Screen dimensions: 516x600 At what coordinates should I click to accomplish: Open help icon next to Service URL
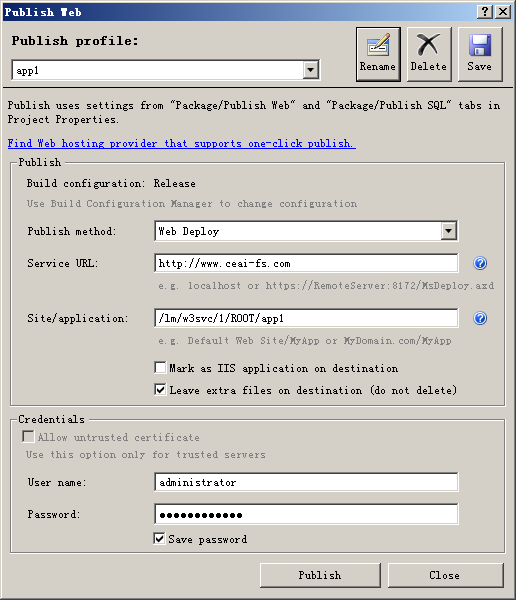(480, 263)
